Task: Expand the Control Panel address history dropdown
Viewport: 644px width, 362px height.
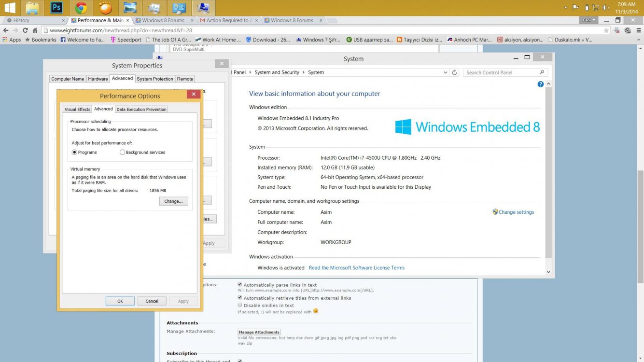Action: 445,72
